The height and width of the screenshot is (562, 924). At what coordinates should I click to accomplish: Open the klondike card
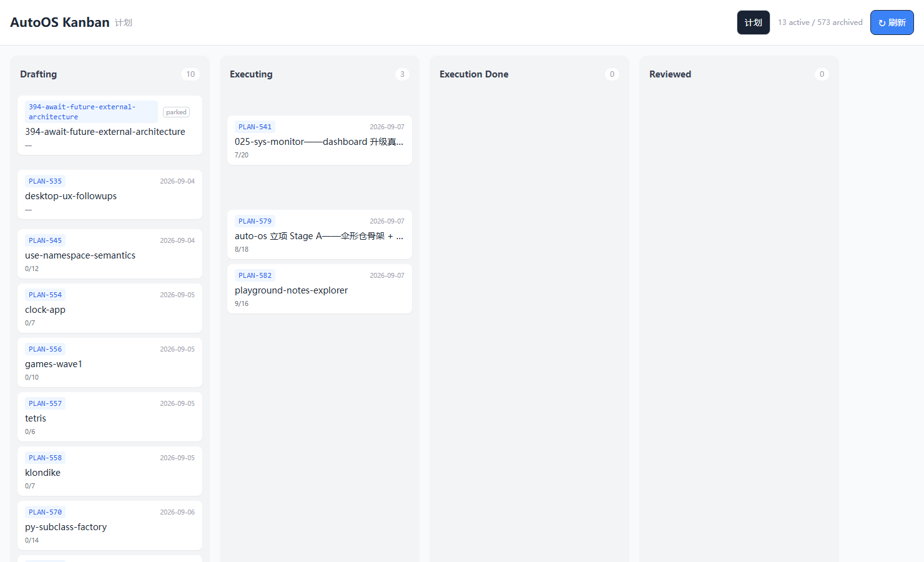pos(110,471)
